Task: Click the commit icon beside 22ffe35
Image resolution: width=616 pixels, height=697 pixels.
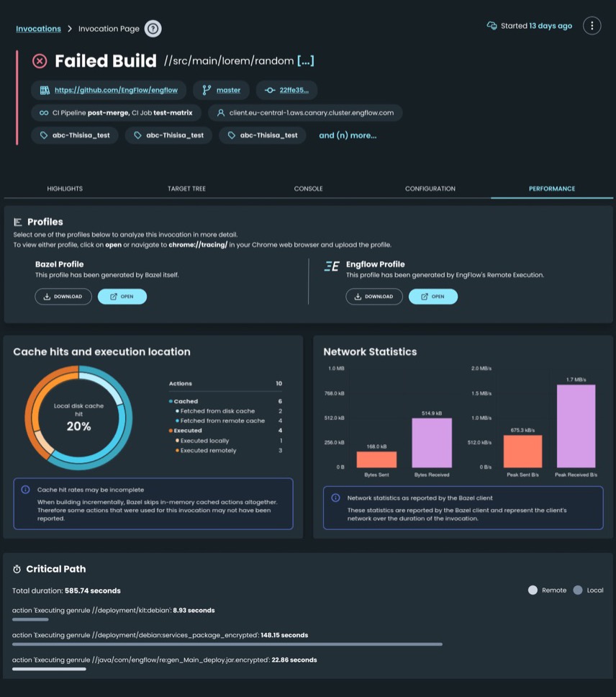Action: (270, 90)
